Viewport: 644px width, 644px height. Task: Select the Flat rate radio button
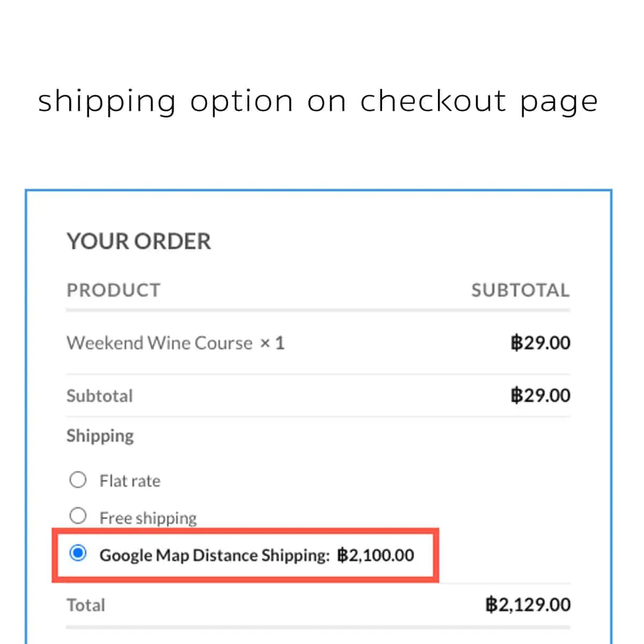pos(78,479)
